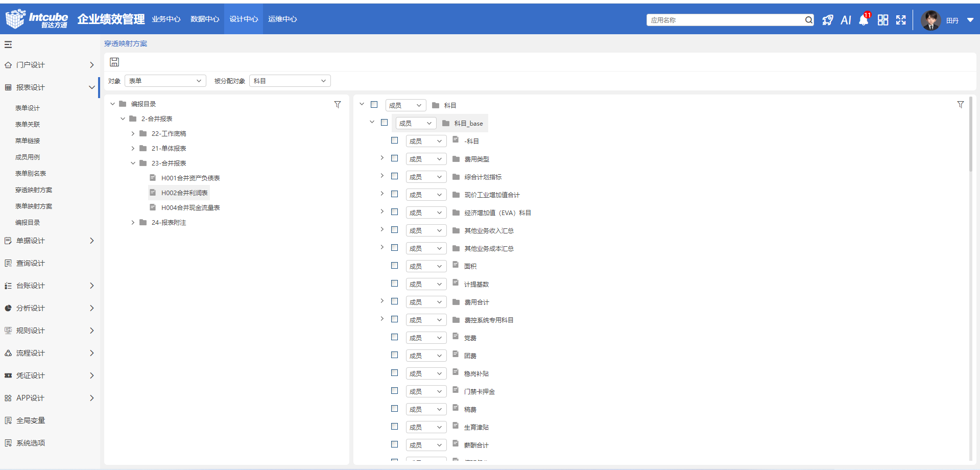
Task: Click filter icon in left tree panel
Action: point(338,104)
